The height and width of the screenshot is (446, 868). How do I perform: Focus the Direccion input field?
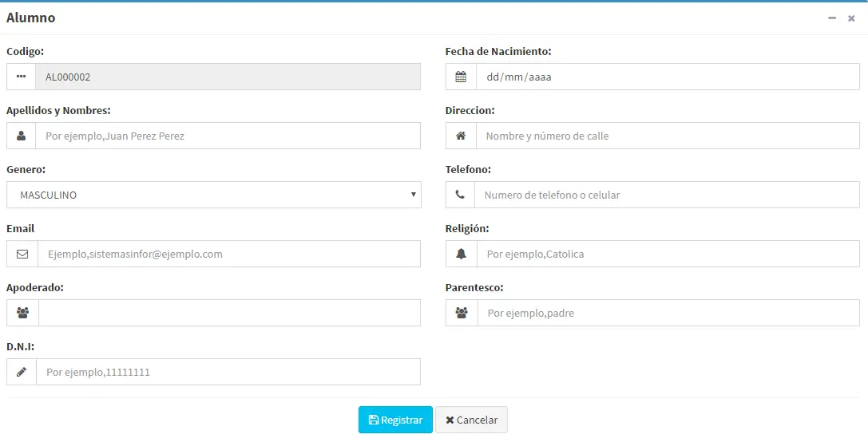coord(668,136)
